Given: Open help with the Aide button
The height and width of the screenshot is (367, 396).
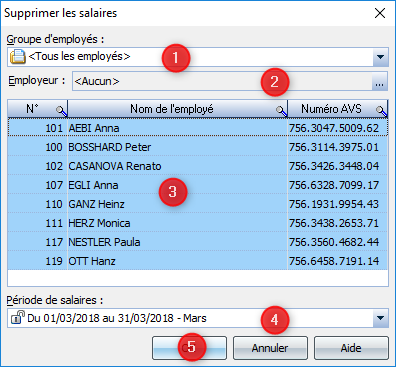Looking at the screenshot, I should (351, 348).
